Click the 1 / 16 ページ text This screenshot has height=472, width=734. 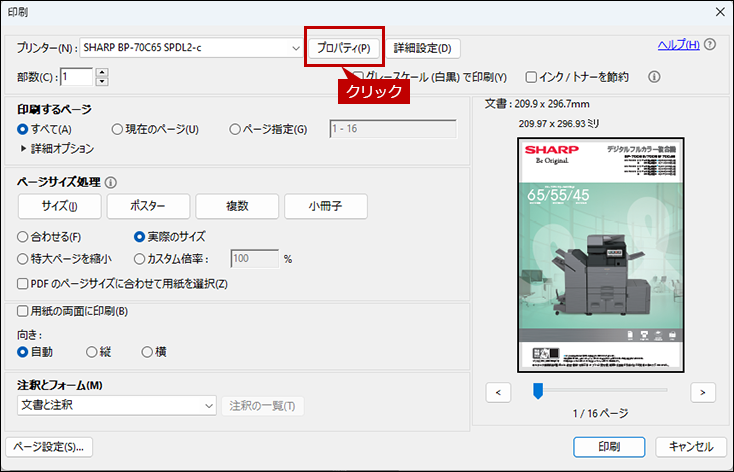click(x=600, y=414)
